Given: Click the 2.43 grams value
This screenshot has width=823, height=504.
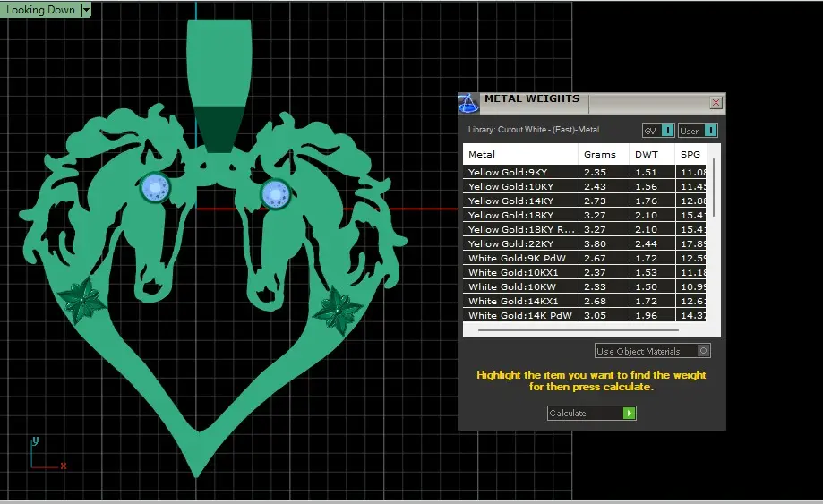Looking at the screenshot, I should click(595, 186).
